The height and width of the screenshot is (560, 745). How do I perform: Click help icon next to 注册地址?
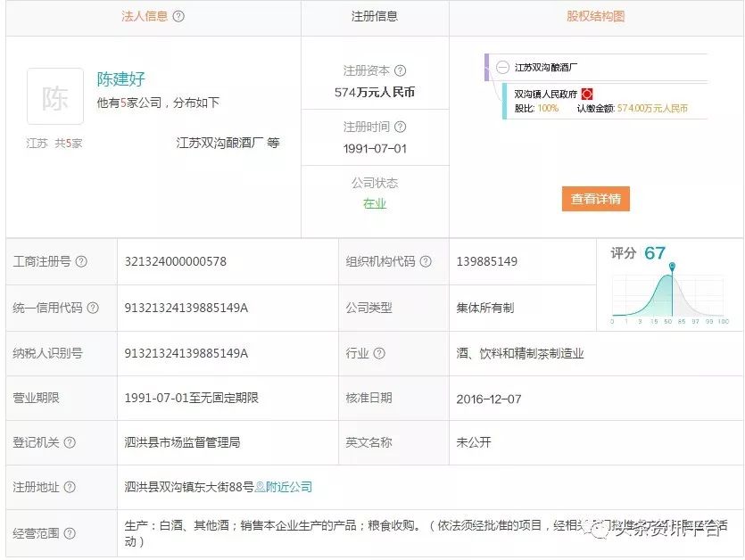[x=70, y=488]
